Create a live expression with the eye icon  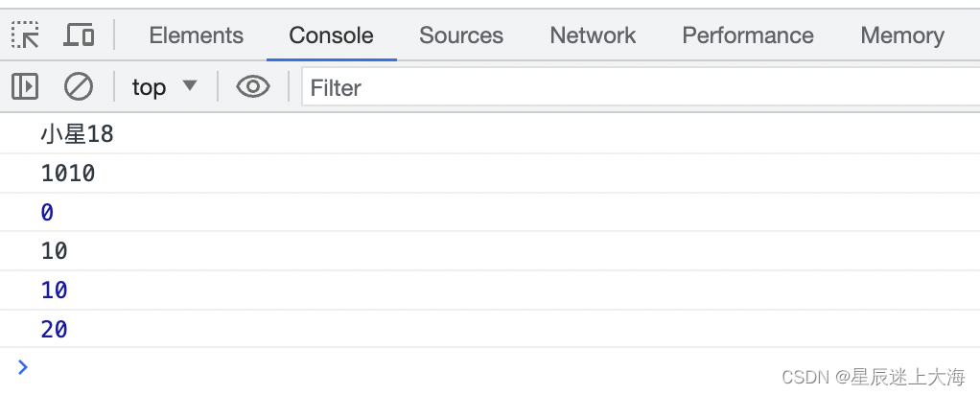[x=253, y=87]
